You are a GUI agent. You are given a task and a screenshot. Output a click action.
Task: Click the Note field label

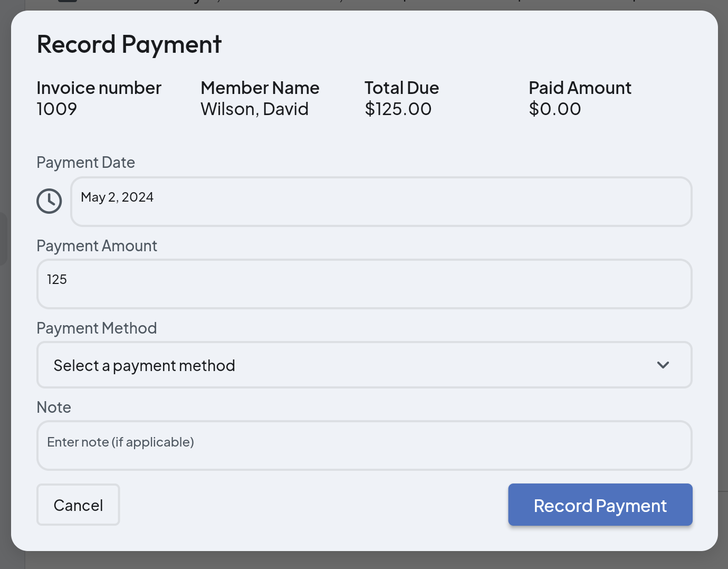[54, 407]
